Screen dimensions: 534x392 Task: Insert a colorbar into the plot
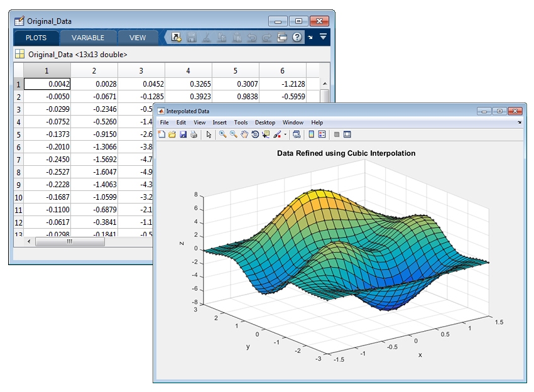pyautogui.click(x=310, y=134)
